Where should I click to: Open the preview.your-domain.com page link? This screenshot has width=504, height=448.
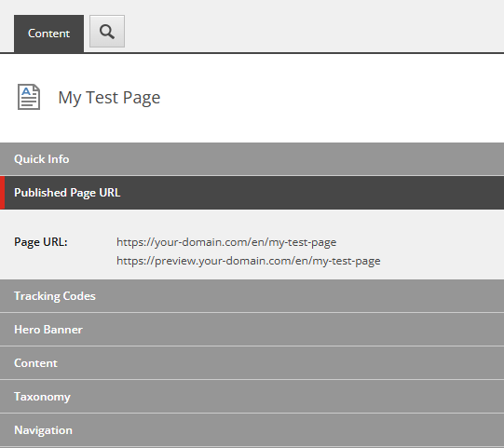(x=249, y=261)
